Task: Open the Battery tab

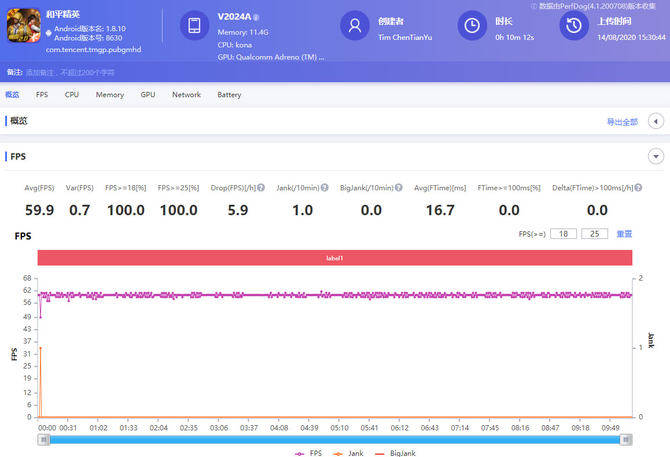Action: [x=229, y=95]
